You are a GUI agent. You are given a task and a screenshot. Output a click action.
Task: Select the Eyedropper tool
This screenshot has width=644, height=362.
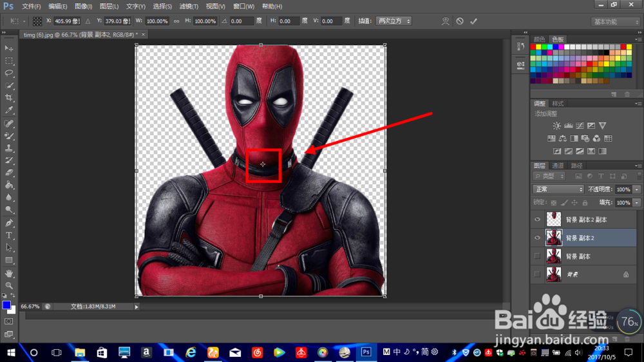coord(8,110)
